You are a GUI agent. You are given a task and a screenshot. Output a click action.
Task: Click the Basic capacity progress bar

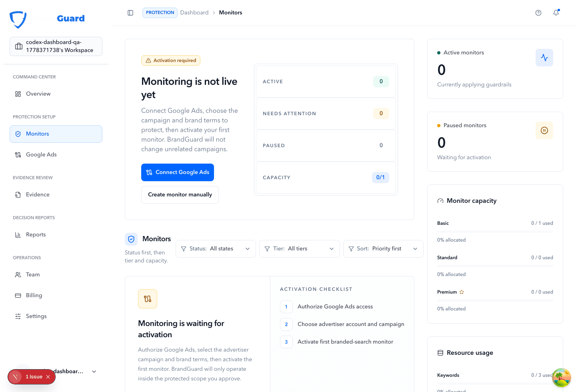[x=495, y=232]
